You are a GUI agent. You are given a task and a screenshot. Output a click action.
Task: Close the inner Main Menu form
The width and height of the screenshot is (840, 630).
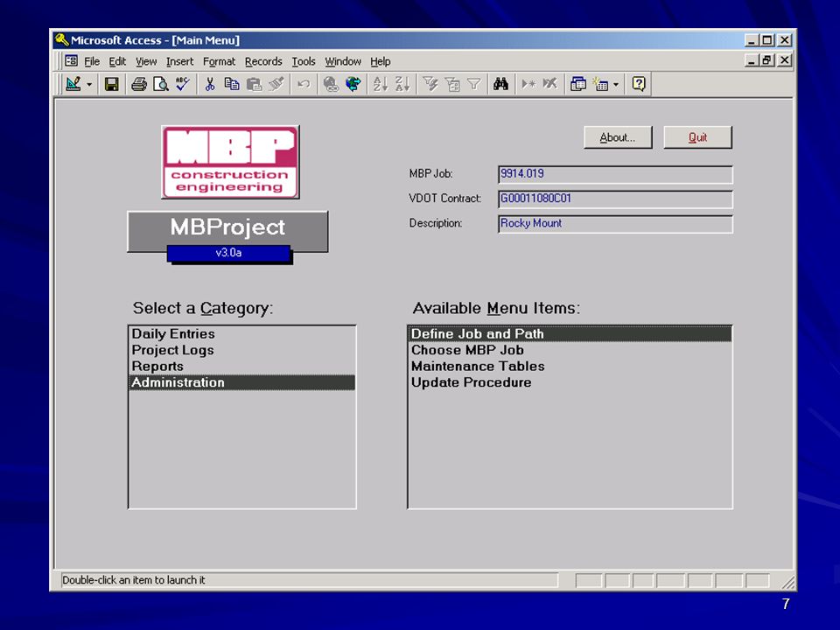785,60
